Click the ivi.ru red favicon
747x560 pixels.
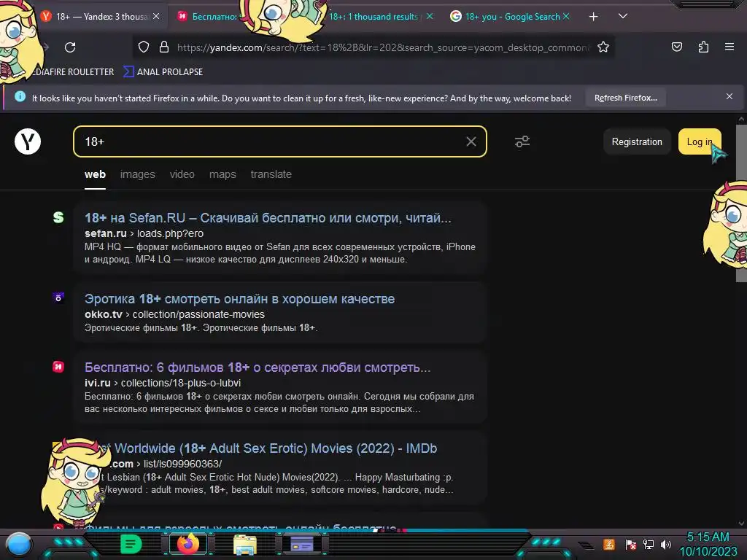pos(58,367)
